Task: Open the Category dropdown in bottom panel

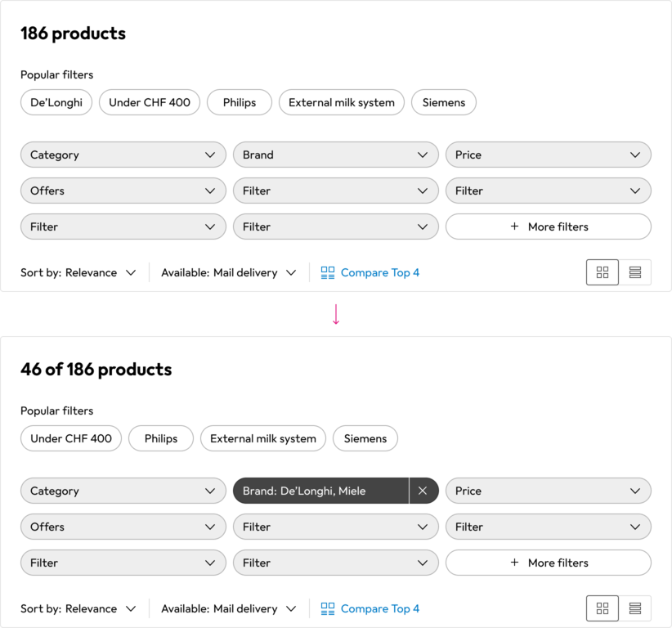Action: (123, 491)
